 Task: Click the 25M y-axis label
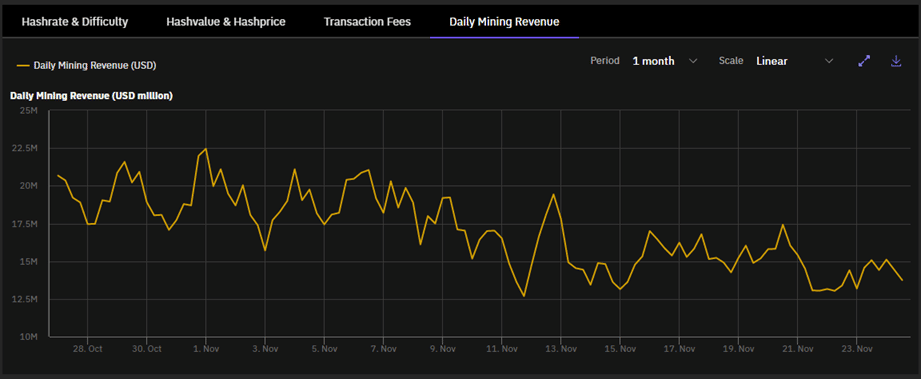click(28, 110)
